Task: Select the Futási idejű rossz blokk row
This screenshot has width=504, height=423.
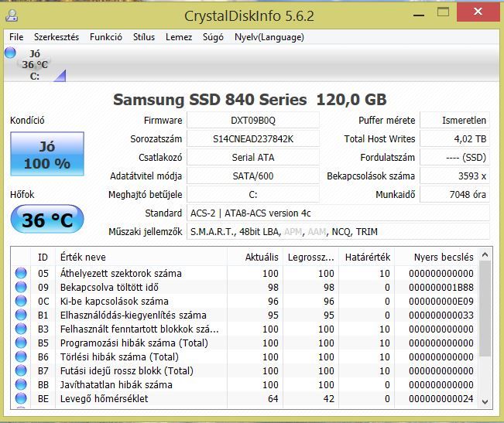Action: 245,370
